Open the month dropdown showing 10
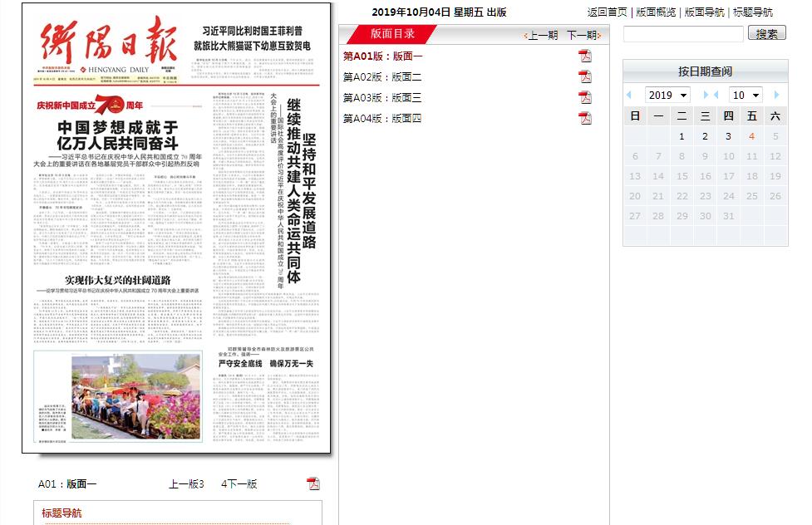 pos(746,96)
